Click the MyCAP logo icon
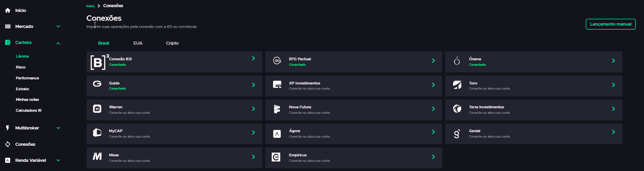644x171 pixels. pos(97,133)
